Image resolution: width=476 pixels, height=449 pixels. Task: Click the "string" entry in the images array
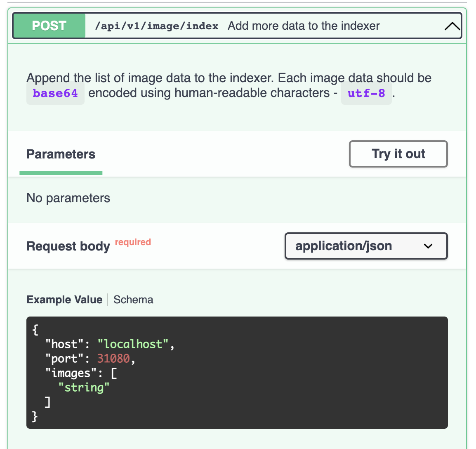point(84,388)
